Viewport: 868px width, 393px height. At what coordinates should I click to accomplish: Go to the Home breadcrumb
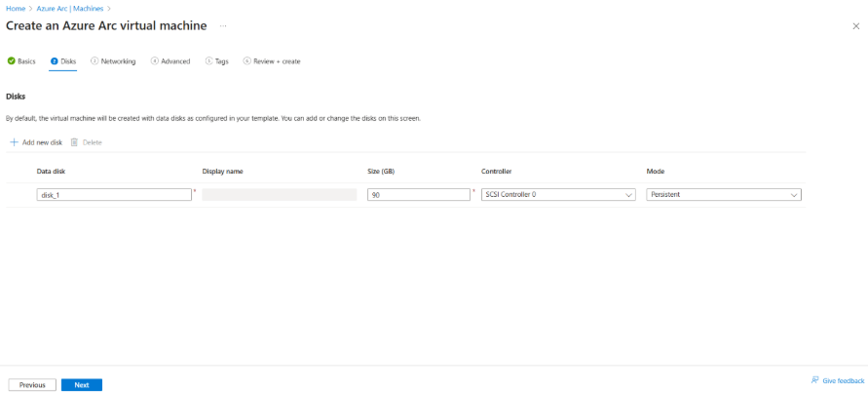tap(16, 9)
